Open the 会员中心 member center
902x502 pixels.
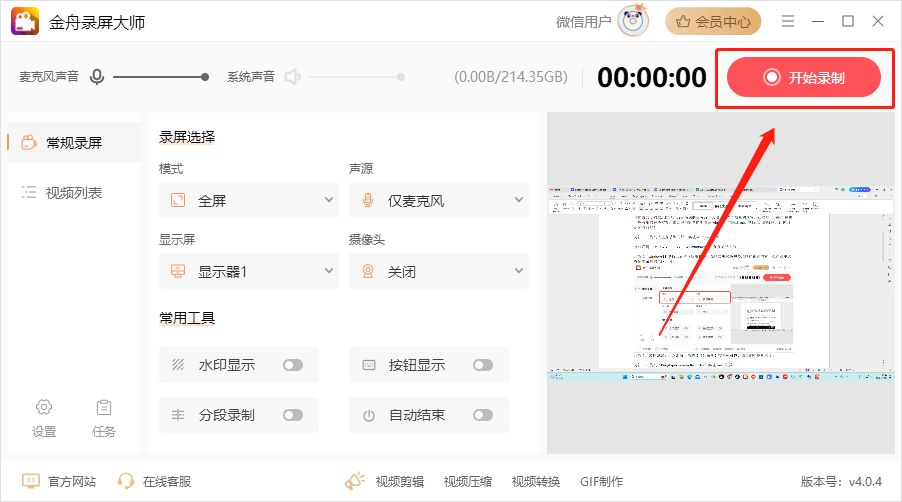pyautogui.click(x=713, y=22)
